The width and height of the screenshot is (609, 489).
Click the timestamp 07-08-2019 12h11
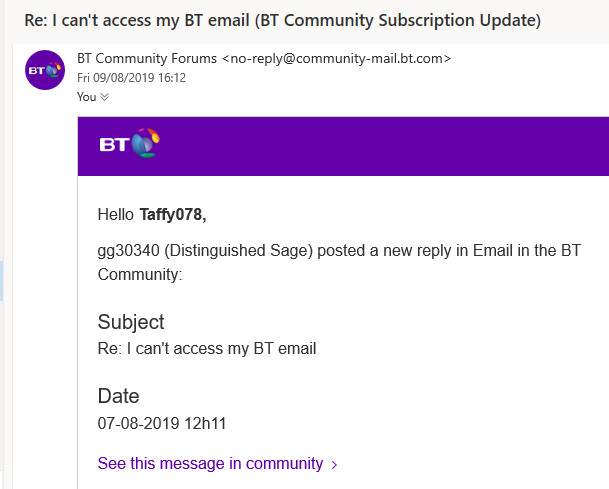click(162, 423)
